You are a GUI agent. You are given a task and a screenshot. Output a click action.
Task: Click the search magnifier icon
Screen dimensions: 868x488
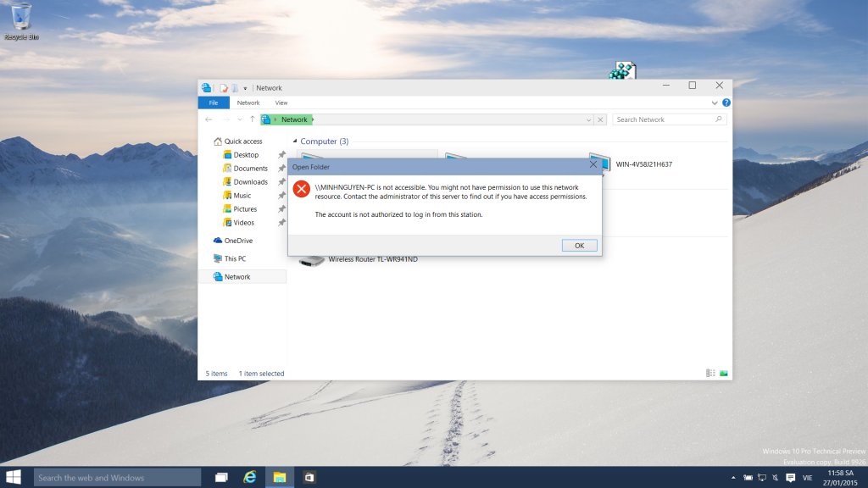719,119
